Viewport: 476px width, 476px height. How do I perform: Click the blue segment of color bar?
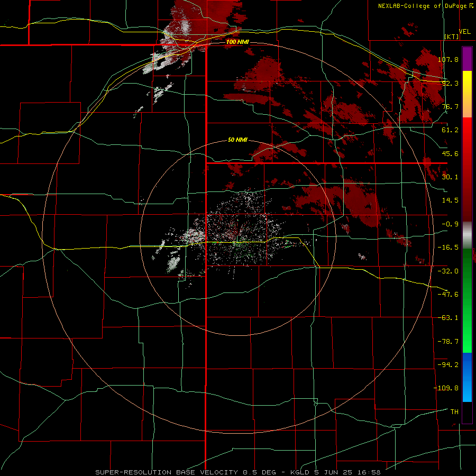467,377
